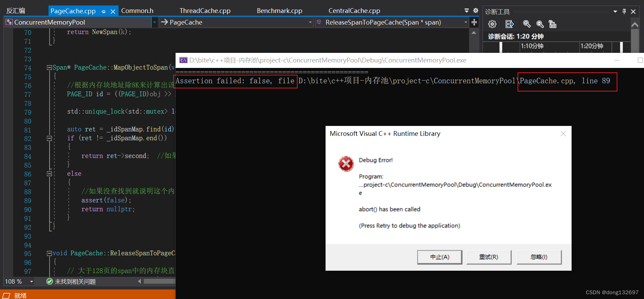
Task: Switch to the Common.h tab
Action: 137,11
